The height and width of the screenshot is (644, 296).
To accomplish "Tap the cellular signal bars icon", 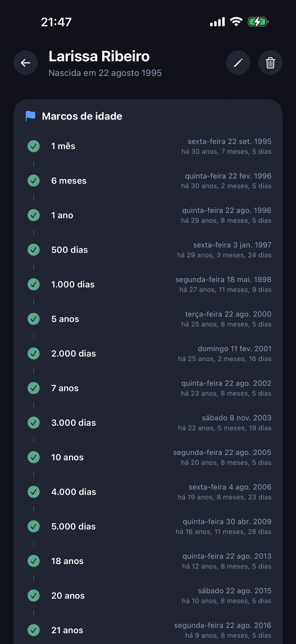I will tap(217, 22).
